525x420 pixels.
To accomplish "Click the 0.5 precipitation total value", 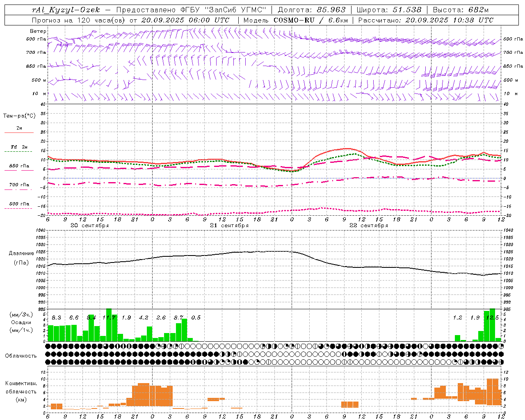I will coord(196,317).
